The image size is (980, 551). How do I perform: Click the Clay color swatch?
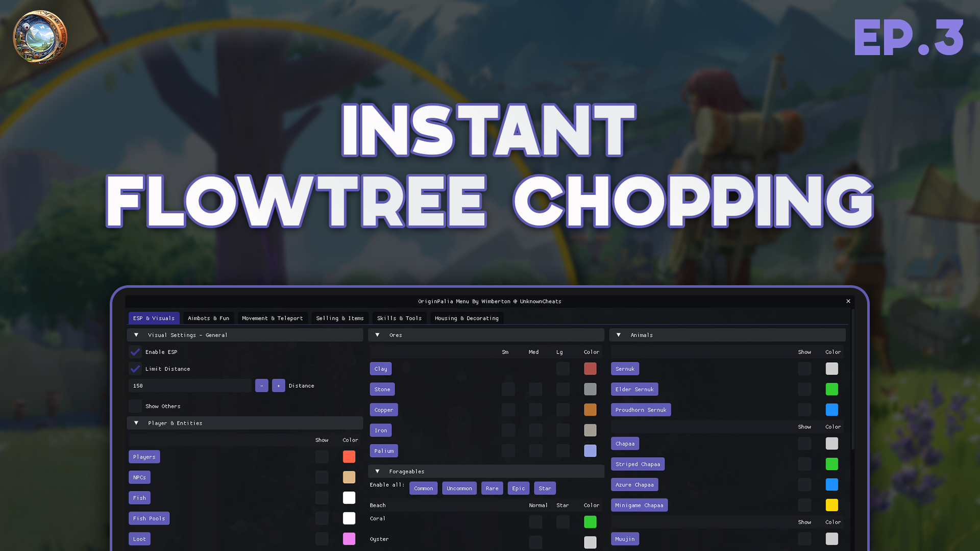pyautogui.click(x=590, y=369)
